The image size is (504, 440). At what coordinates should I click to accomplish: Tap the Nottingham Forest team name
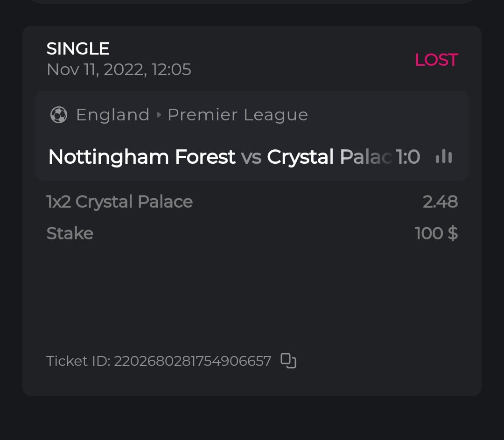tap(142, 157)
